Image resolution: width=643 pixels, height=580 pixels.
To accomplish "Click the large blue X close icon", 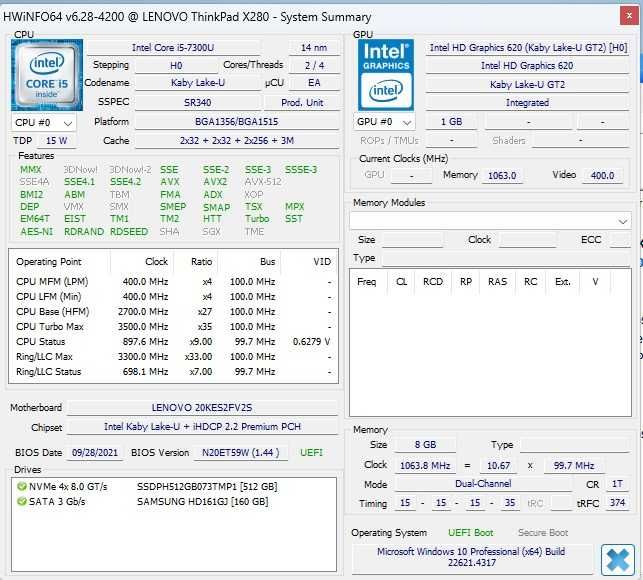I will point(618,560).
